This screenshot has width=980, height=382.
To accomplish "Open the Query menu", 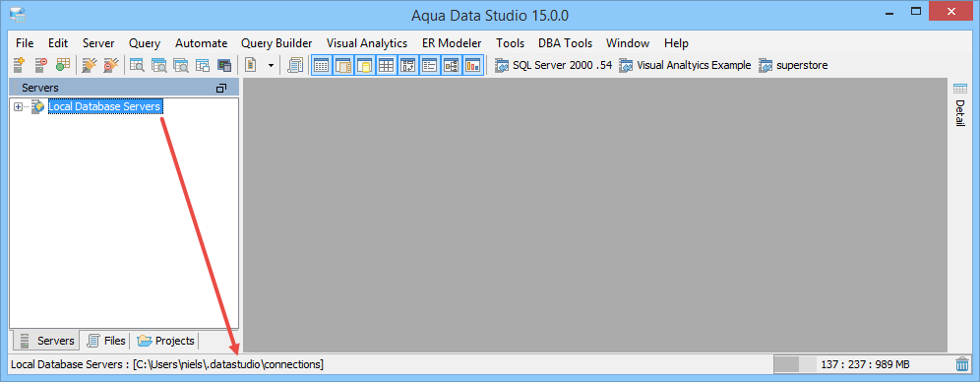I will click(145, 43).
